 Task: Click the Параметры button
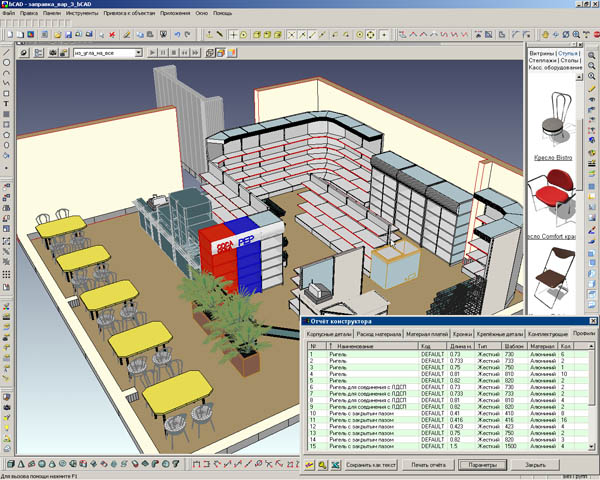[x=482, y=465]
